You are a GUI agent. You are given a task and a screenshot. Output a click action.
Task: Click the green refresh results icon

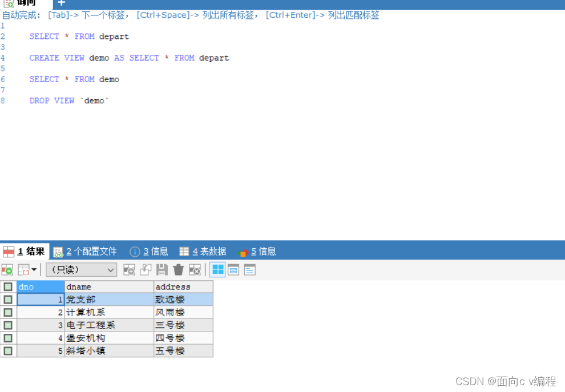pyautogui.click(x=7, y=270)
